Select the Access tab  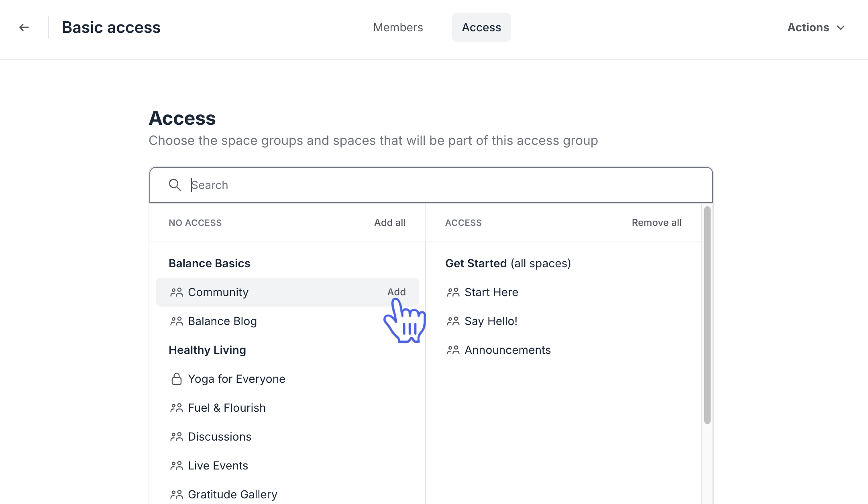point(481,27)
